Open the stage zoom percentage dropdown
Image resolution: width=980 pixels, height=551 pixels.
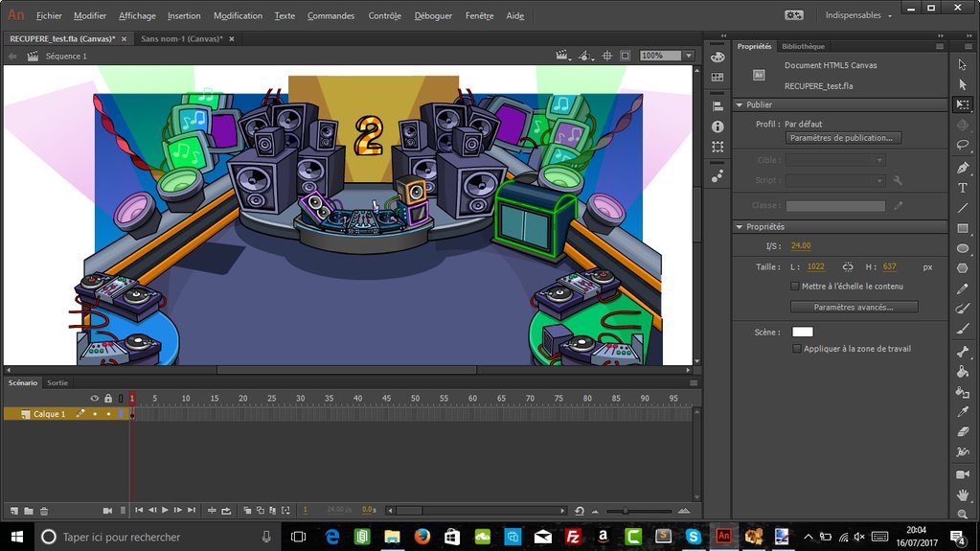click(x=688, y=56)
